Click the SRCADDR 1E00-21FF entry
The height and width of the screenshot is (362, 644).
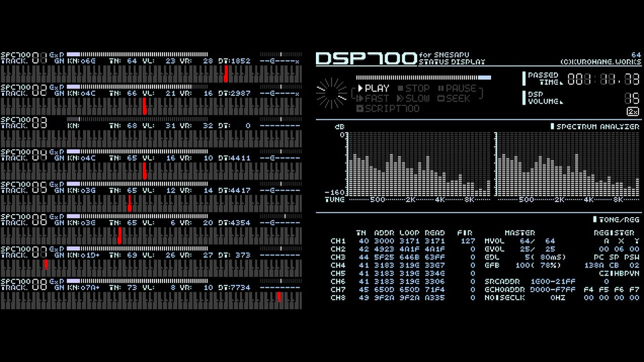530,282
